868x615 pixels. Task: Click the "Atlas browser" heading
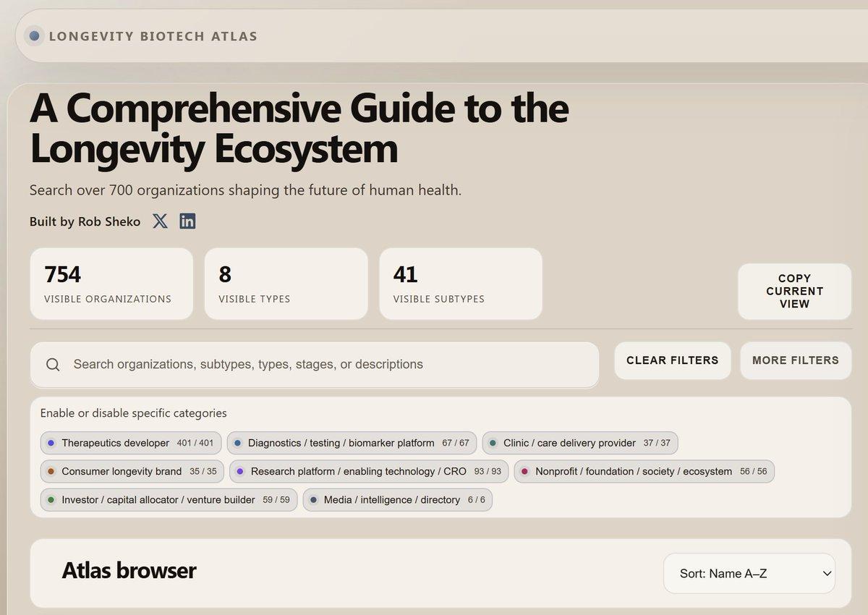(129, 570)
